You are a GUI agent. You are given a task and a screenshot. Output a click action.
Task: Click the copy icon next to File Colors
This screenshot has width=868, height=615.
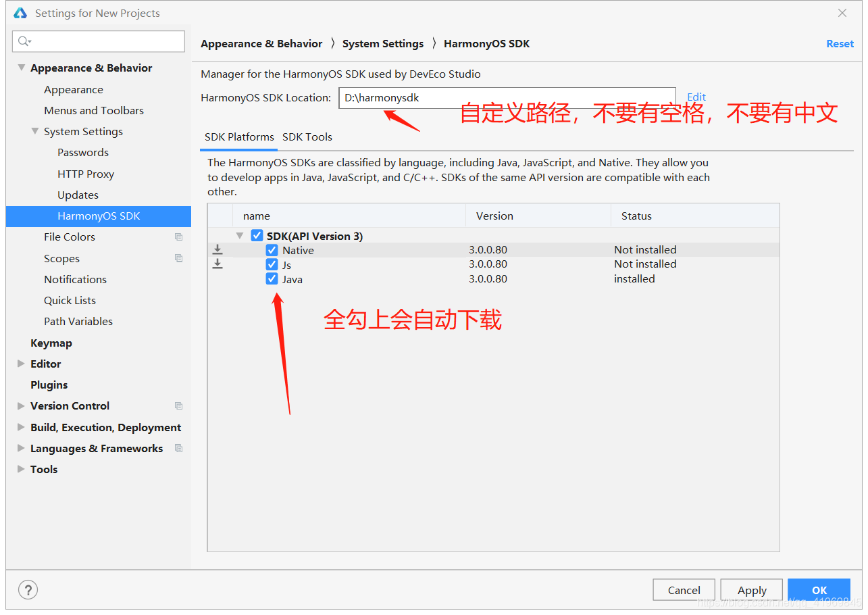click(x=178, y=237)
